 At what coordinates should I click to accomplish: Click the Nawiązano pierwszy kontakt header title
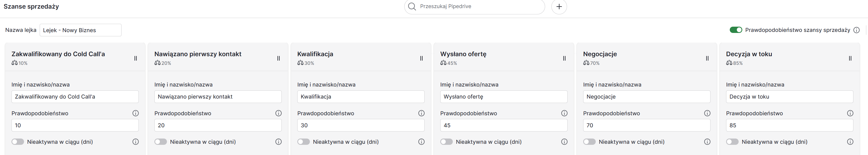[x=198, y=54]
